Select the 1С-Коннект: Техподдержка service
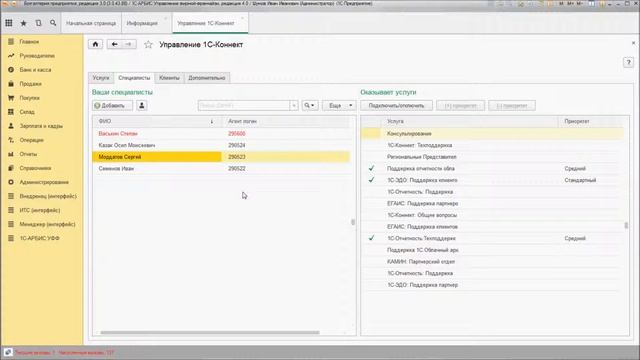The height and width of the screenshot is (360, 640). [x=420, y=145]
